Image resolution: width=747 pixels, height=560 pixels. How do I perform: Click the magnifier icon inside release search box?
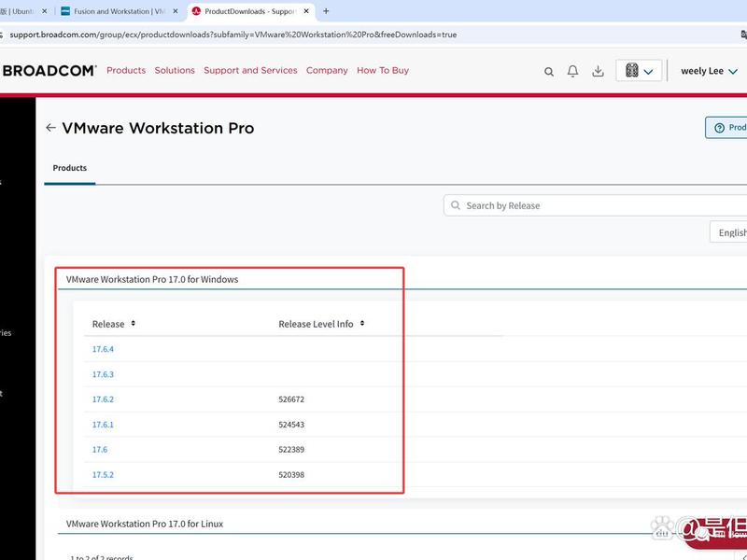[x=456, y=205]
